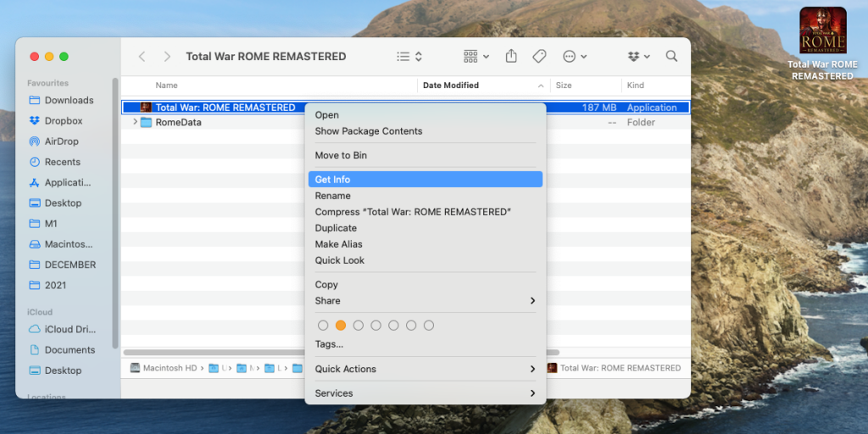Open the 2021 sidebar folder

click(47, 285)
